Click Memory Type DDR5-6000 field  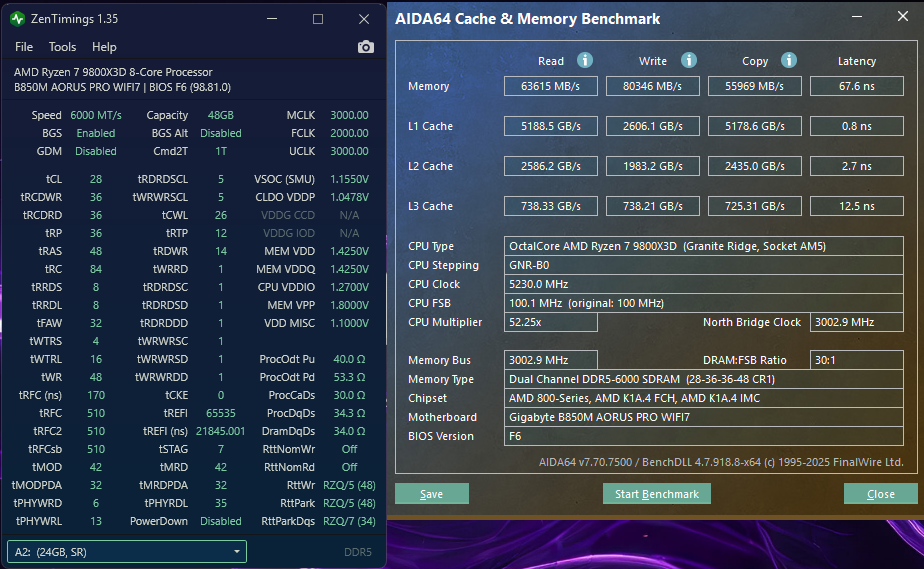pyautogui.click(x=704, y=379)
